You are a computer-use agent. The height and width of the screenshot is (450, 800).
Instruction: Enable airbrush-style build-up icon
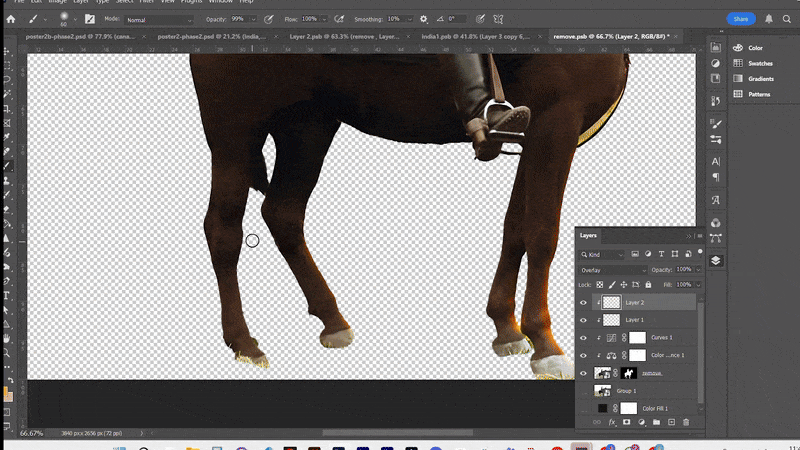pos(339,19)
